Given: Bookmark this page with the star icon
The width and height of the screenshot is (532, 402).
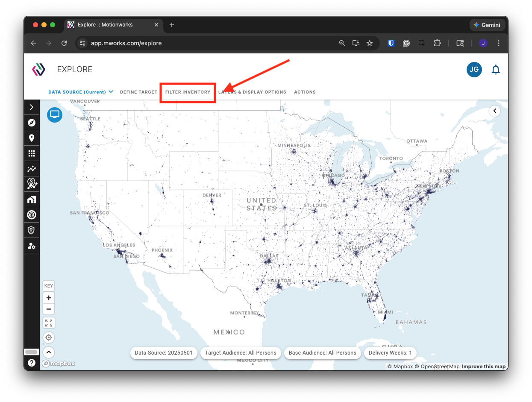Looking at the screenshot, I should click(370, 43).
